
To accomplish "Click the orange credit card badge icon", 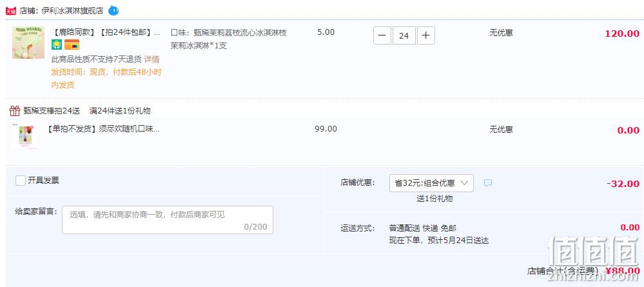I will point(72,45).
